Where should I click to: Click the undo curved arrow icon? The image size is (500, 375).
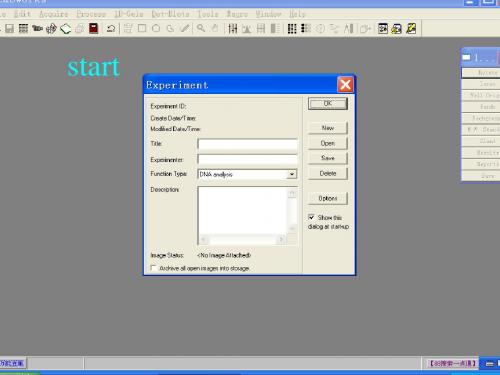pyautogui.click(x=111, y=29)
